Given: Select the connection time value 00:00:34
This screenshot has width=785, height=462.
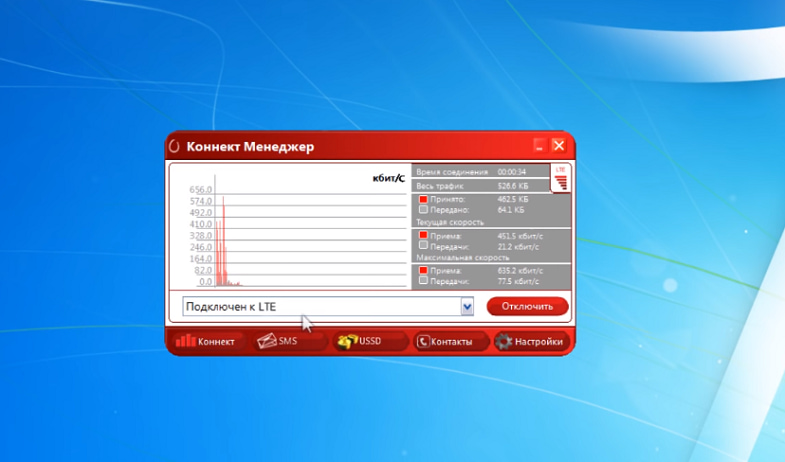Looking at the screenshot, I should pos(511,172).
